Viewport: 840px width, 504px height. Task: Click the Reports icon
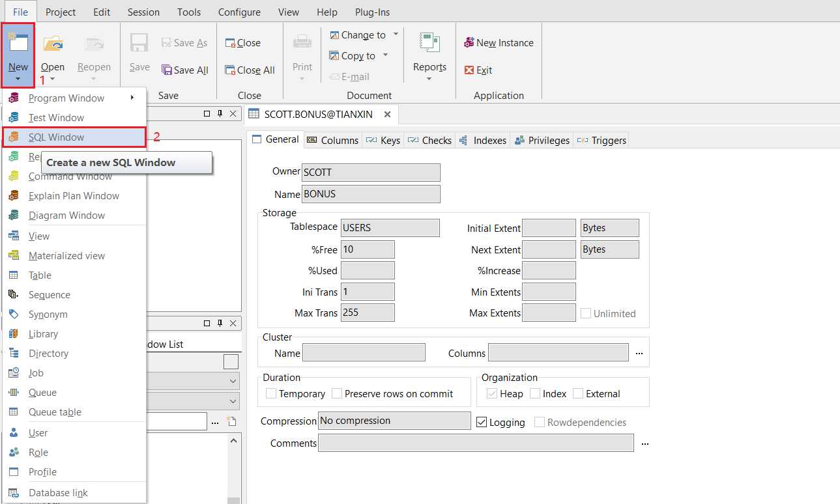(429, 43)
